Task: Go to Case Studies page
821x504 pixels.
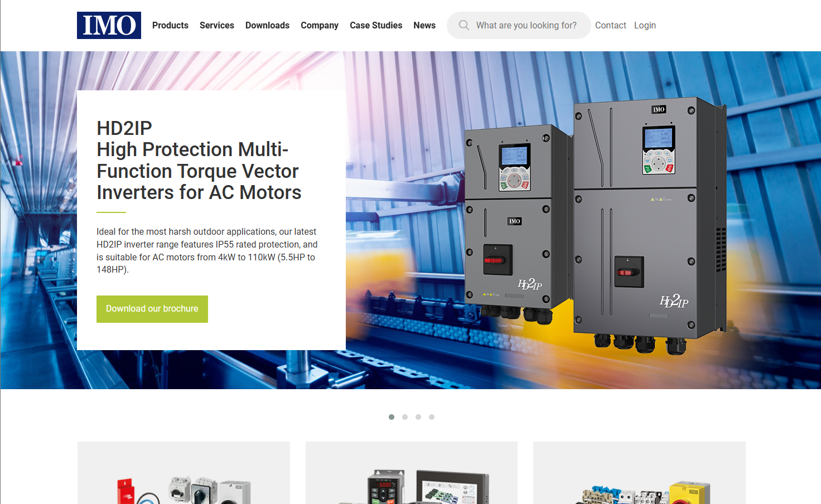Action: point(375,26)
